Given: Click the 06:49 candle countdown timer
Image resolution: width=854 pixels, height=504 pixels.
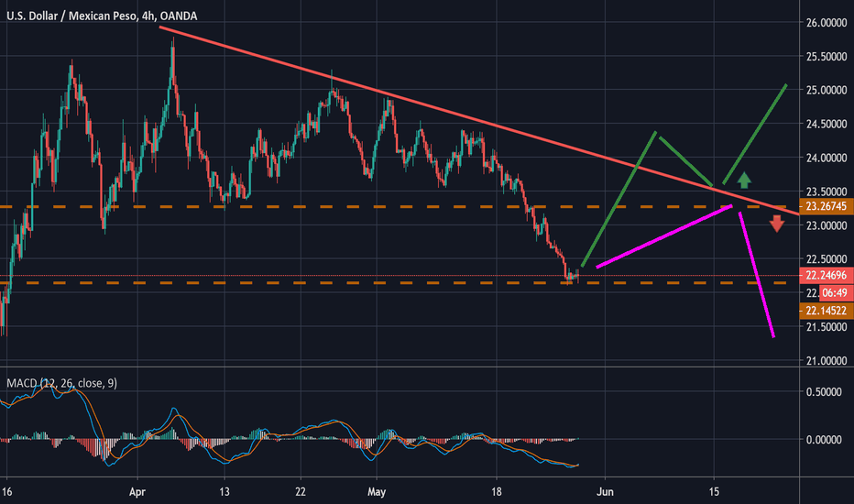Looking at the screenshot, I should tap(836, 293).
